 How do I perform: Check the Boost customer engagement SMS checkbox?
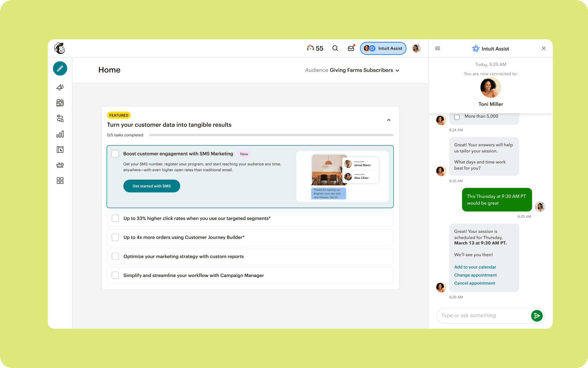coord(115,154)
